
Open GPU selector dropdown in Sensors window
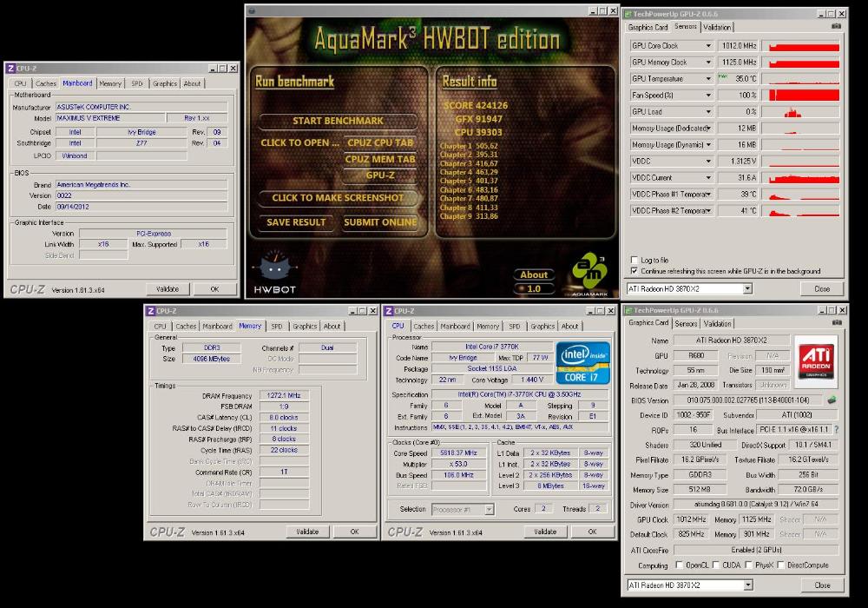tap(747, 288)
